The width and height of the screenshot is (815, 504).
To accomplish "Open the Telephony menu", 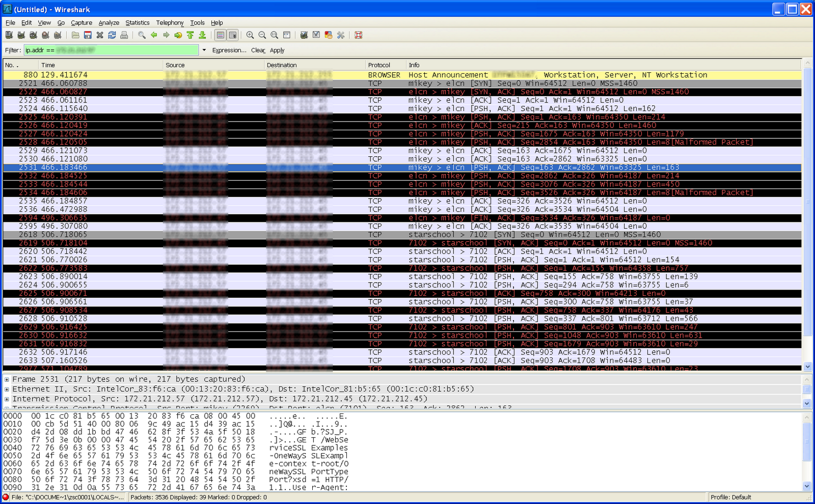I will [x=170, y=23].
